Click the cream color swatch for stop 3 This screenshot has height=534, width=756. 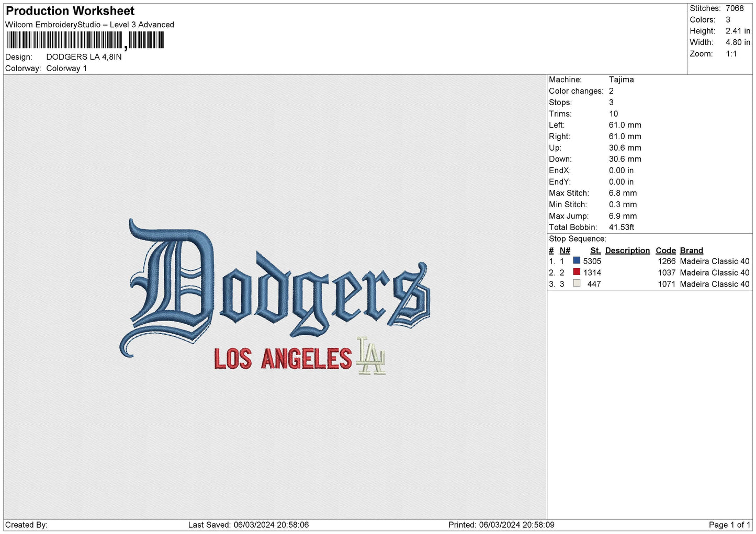coord(577,283)
